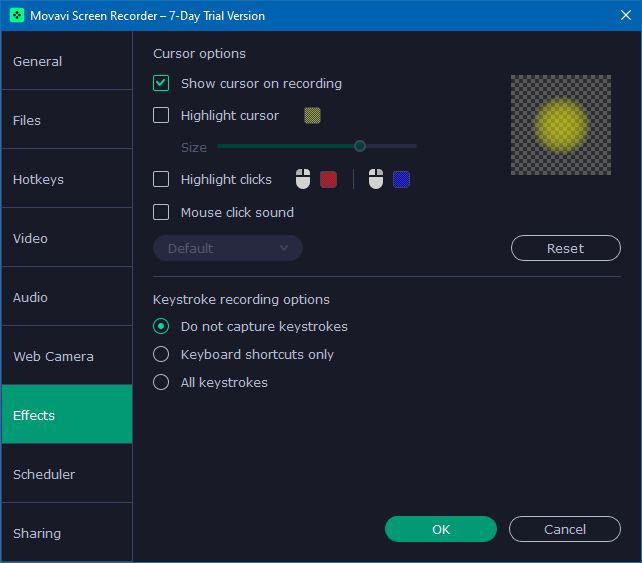642x563 pixels.
Task: Enable the Highlight clicks checkbox
Action: (x=161, y=179)
